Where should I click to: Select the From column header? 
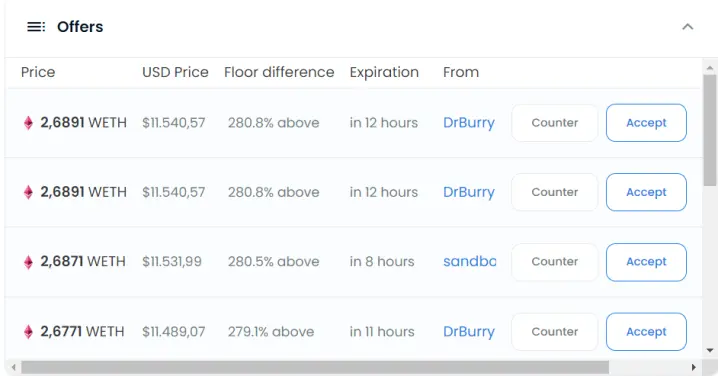click(x=461, y=72)
